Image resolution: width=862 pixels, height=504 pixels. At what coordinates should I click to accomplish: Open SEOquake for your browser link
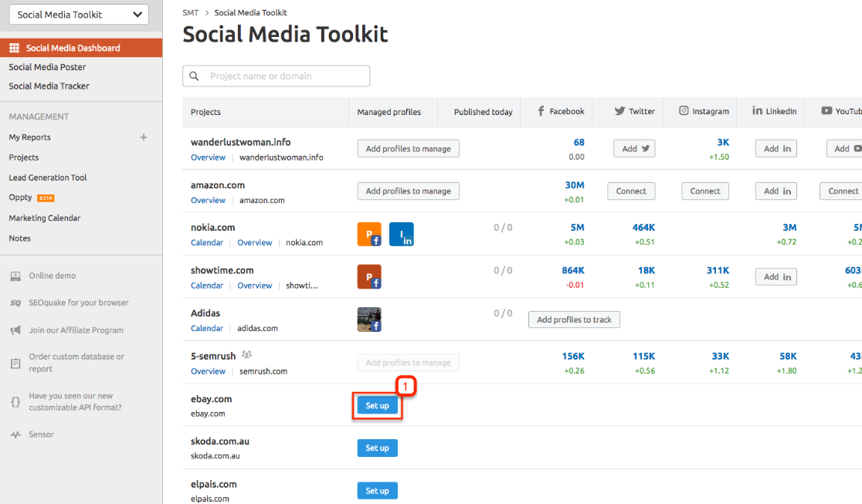coord(79,303)
